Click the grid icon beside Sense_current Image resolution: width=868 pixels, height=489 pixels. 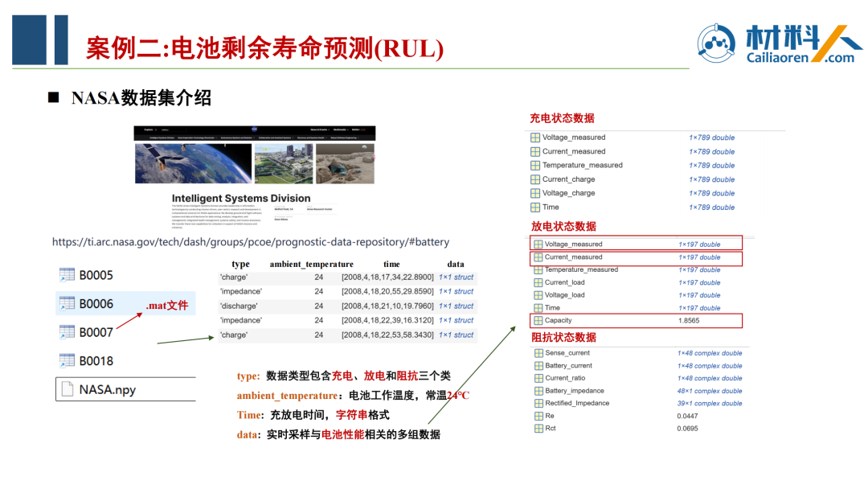point(538,353)
